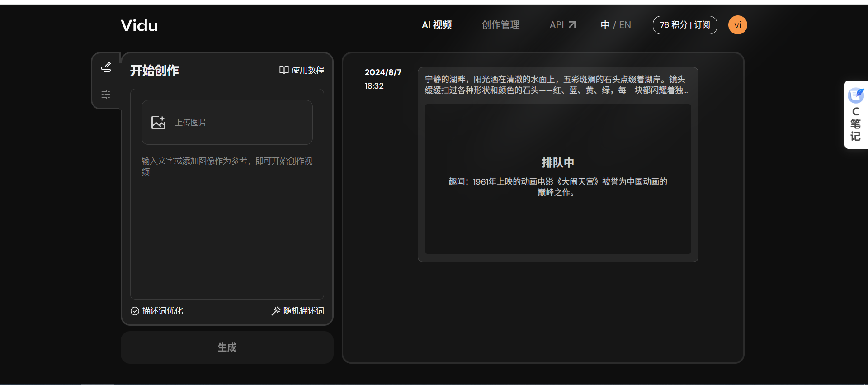Screen dimensions: 868x385
Task: Click the Vidu logo
Action: click(x=139, y=25)
